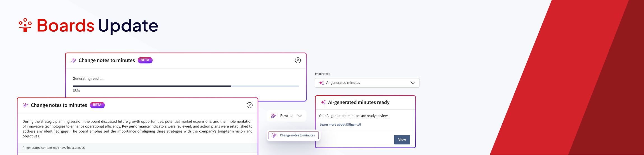
Task: Click the wand icon in the progress dialog header
Action: [74, 60]
